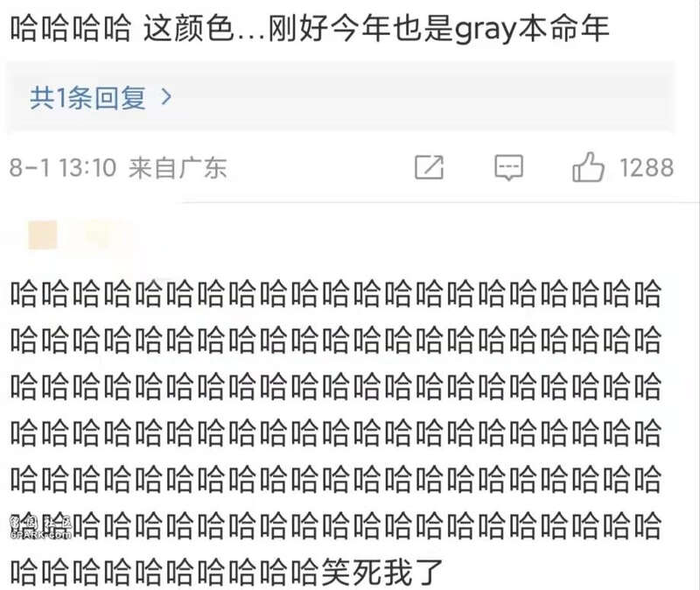
Task: Open the comment bubble icon
Action: (508, 167)
